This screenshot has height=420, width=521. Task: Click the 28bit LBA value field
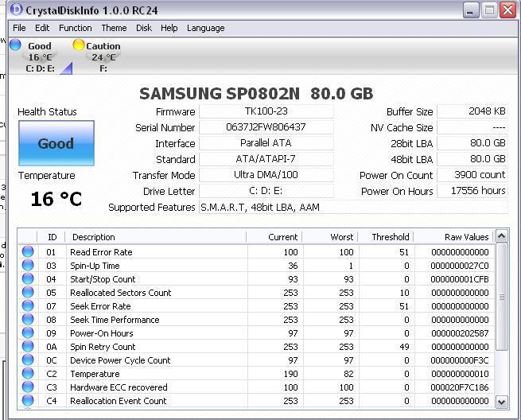coord(472,143)
